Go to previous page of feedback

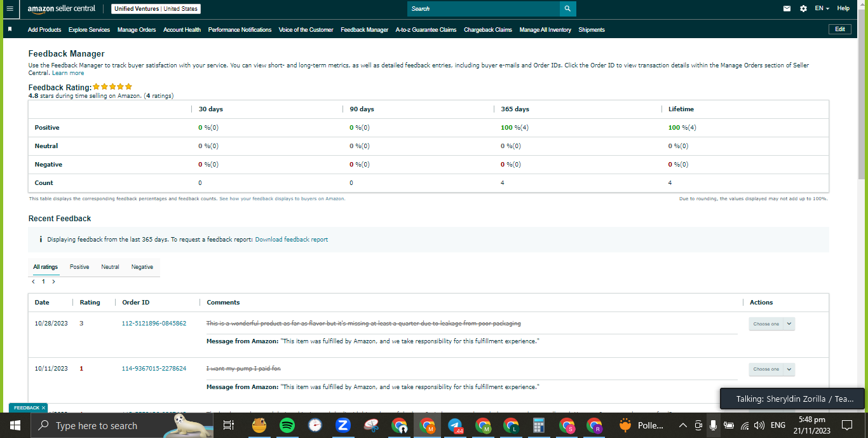[33, 281]
